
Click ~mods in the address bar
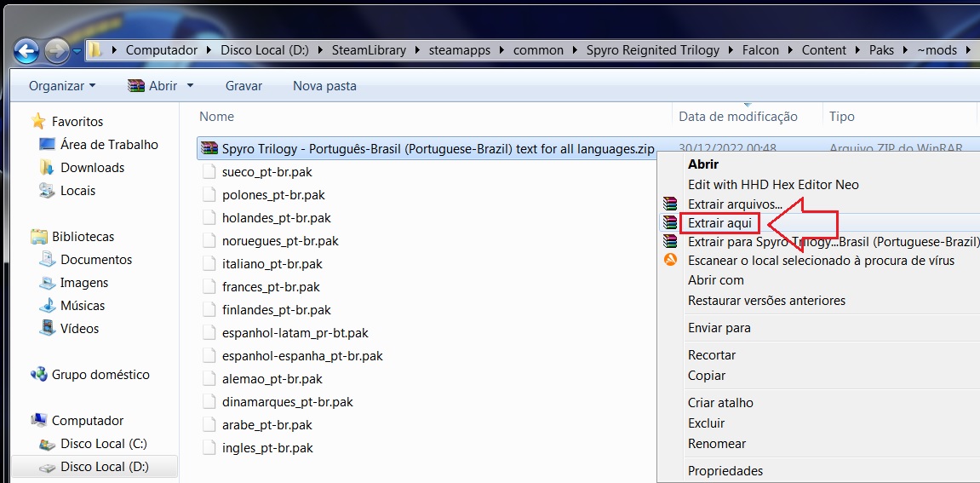(x=937, y=50)
